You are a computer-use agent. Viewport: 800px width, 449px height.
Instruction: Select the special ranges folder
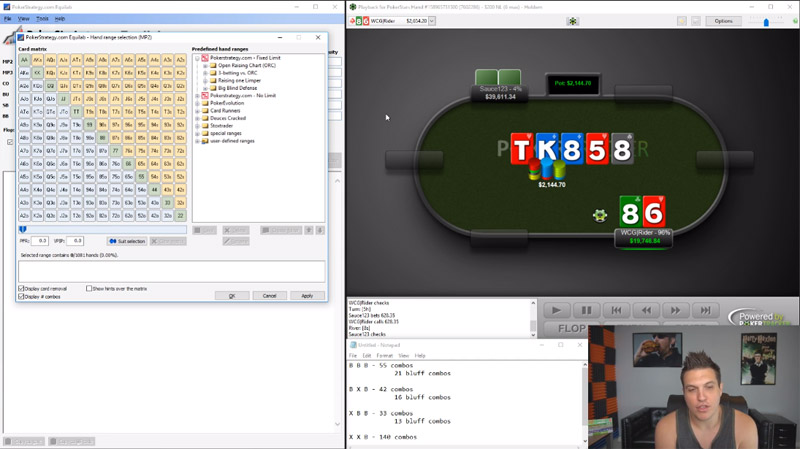[226, 133]
